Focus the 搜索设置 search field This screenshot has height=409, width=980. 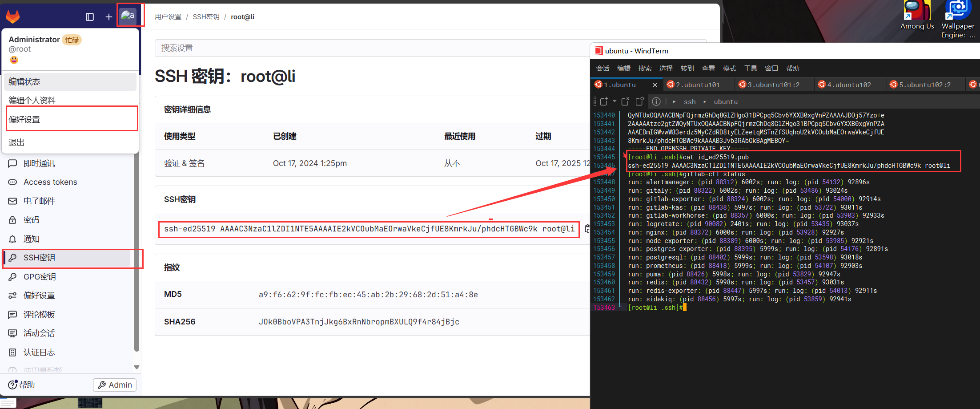[x=373, y=48]
